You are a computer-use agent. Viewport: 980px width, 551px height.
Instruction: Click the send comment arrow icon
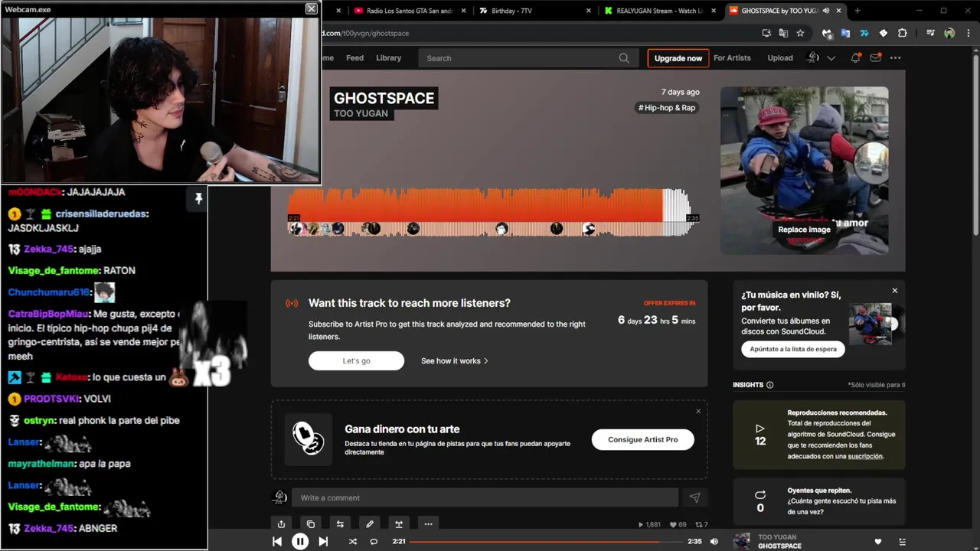(x=694, y=497)
